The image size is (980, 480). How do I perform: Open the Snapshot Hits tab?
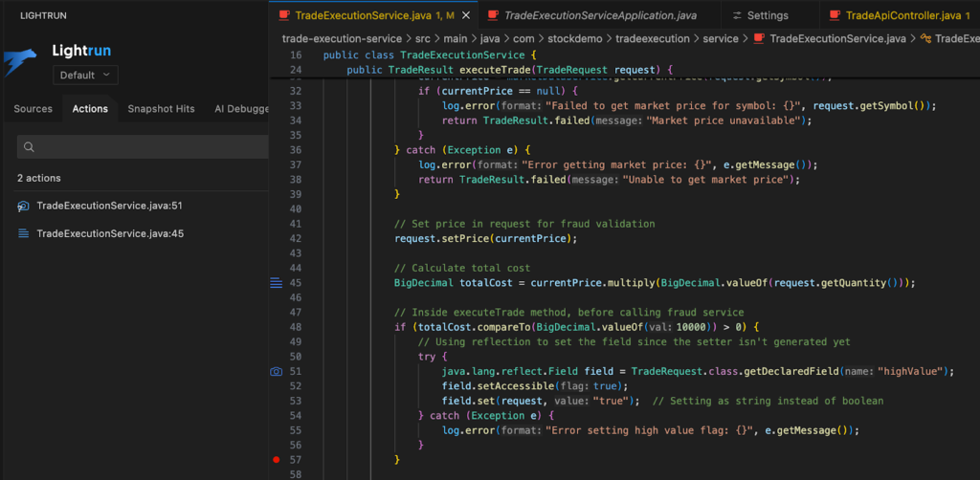[x=161, y=109]
